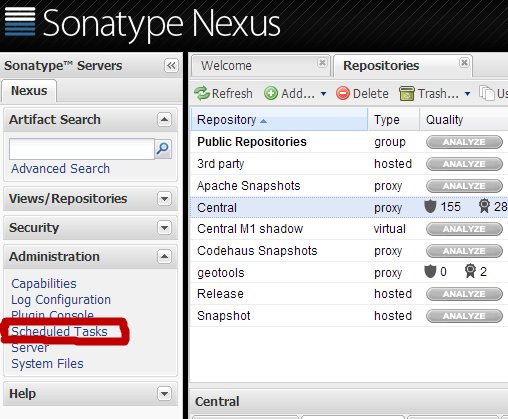The image size is (508, 419).
Task: Click the Refresh toolbar button
Action: click(x=223, y=94)
